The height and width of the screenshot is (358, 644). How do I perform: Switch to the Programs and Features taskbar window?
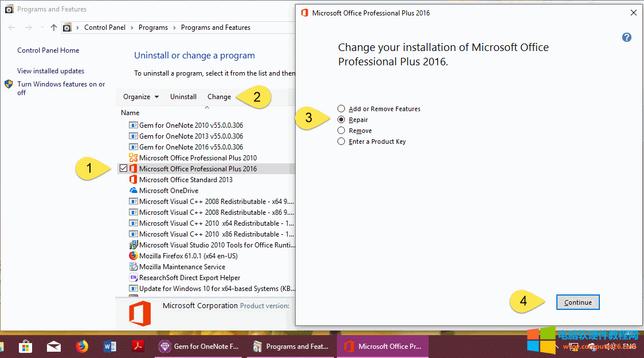click(289, 346)
